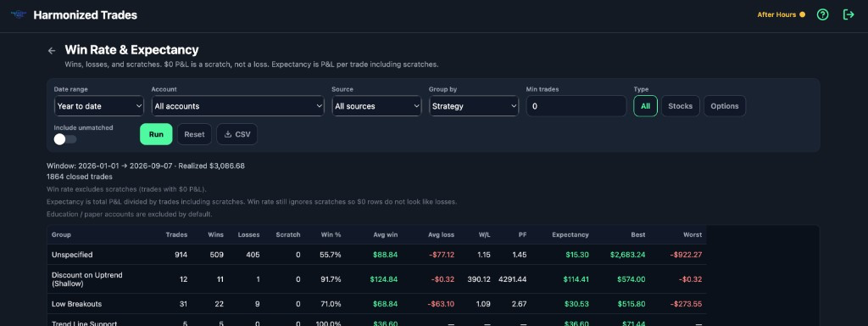Image resolution: width=868 pixels, height=326 pixels.
Task: Select the All type filter
Action: (x=645, y=106)
